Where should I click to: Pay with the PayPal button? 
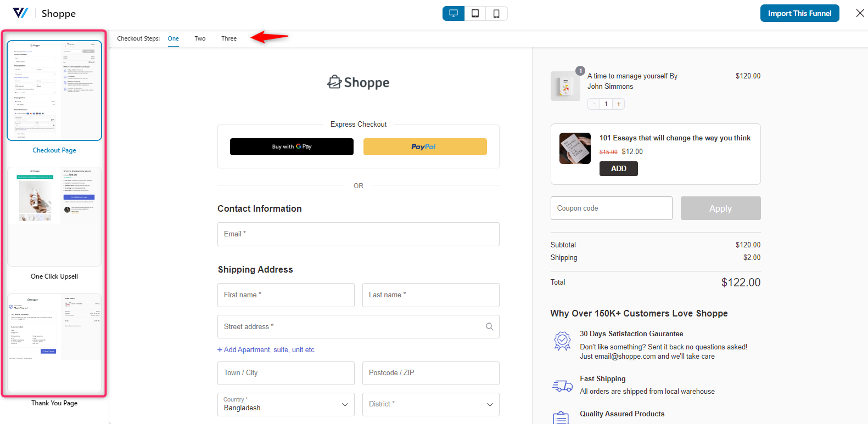425,146
